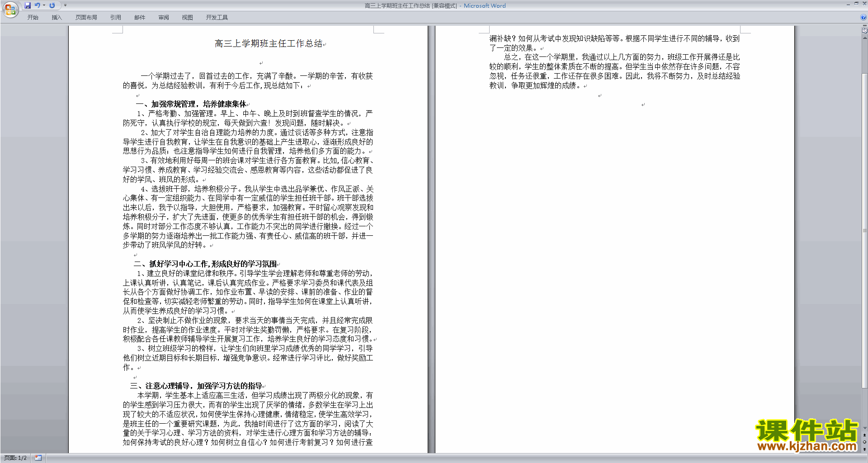This screenshot has height=463, width=868.
Task: Click paragraph starting 4、选拔班干部，培养积极分子
Action: click(248, 217)
